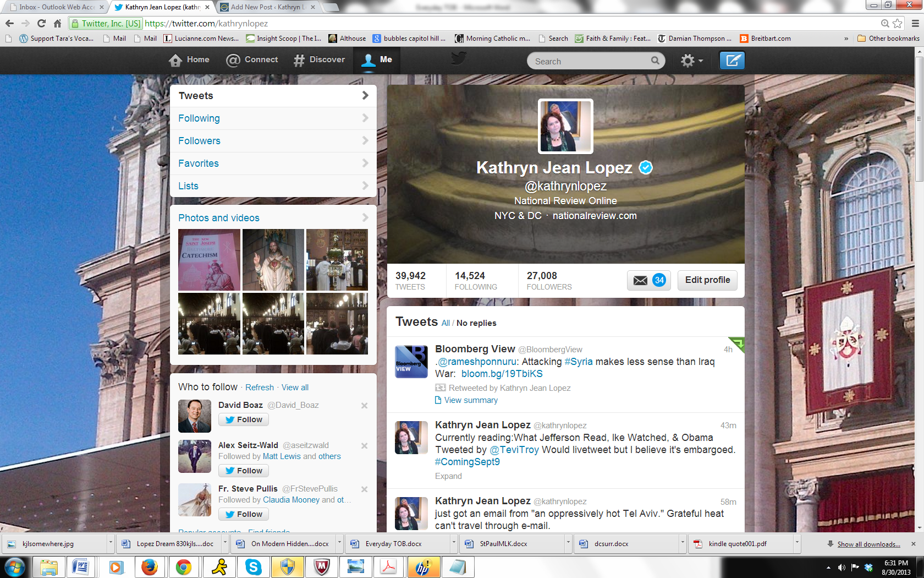
Task: Filter tweets to No replies
Action: [x=476, y=323]
